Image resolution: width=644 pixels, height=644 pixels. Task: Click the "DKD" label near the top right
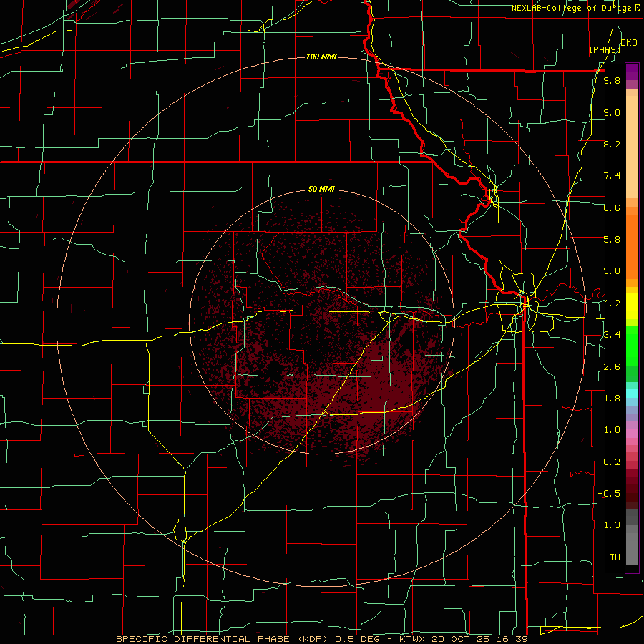point(629,43)
